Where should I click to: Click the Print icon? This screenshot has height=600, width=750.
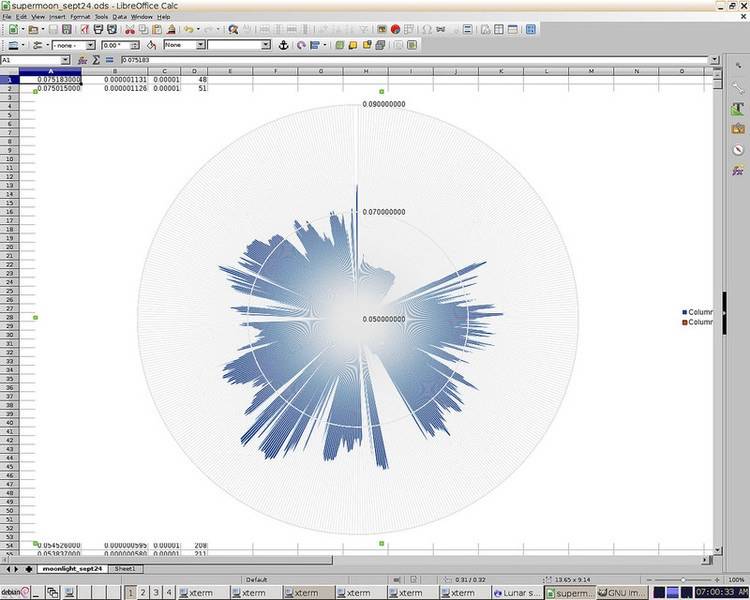point(98,30)
